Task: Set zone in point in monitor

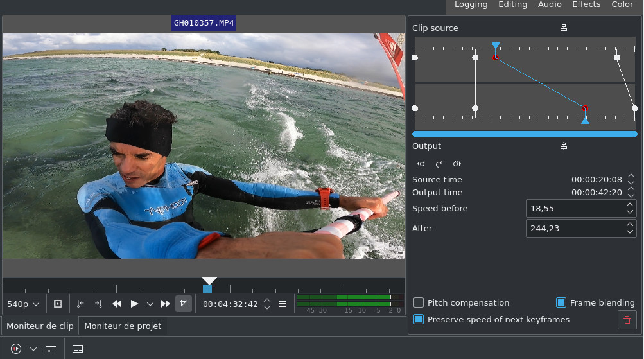Action: (x=80, y=304)
